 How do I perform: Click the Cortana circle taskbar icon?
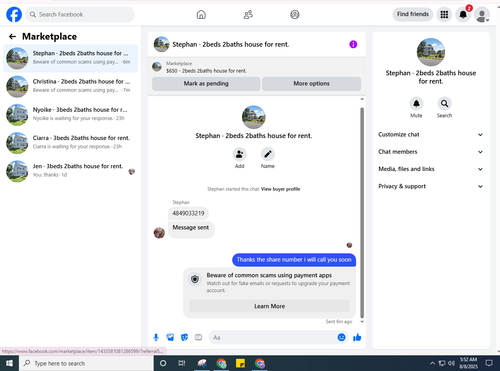[x=163, y=363]
